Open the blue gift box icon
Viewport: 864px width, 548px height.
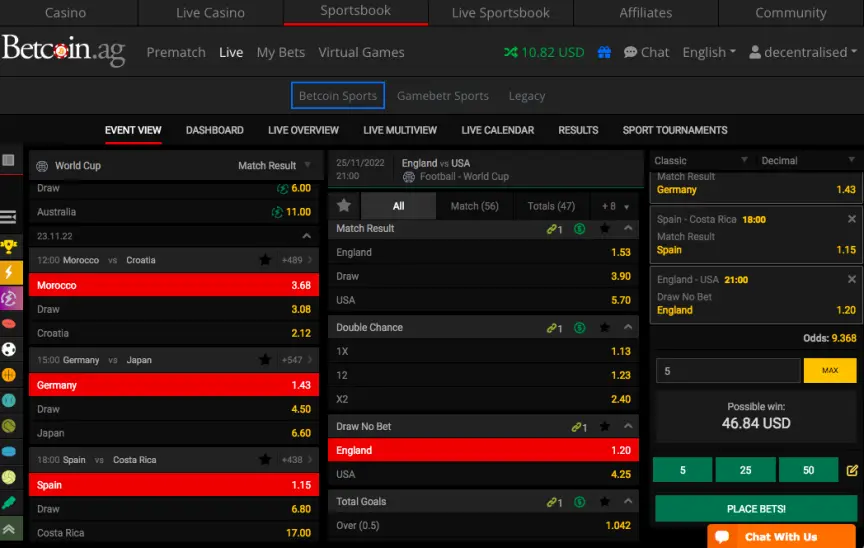click(x=604, y=52)
